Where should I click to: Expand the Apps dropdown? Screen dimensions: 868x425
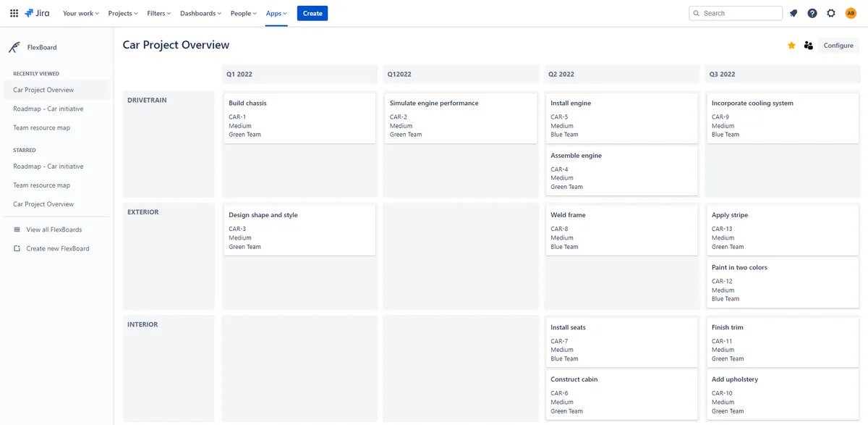pos(276,13)
